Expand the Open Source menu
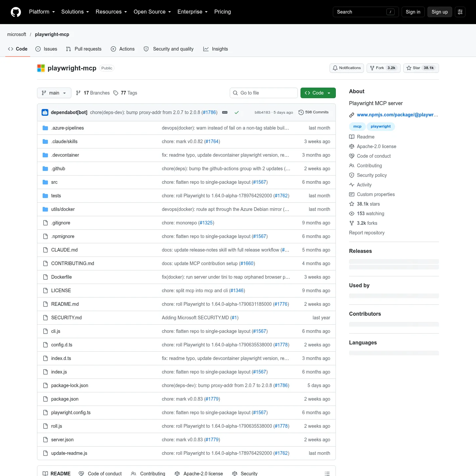This screenshot has height=476, width=476. (x=152, y=12)
